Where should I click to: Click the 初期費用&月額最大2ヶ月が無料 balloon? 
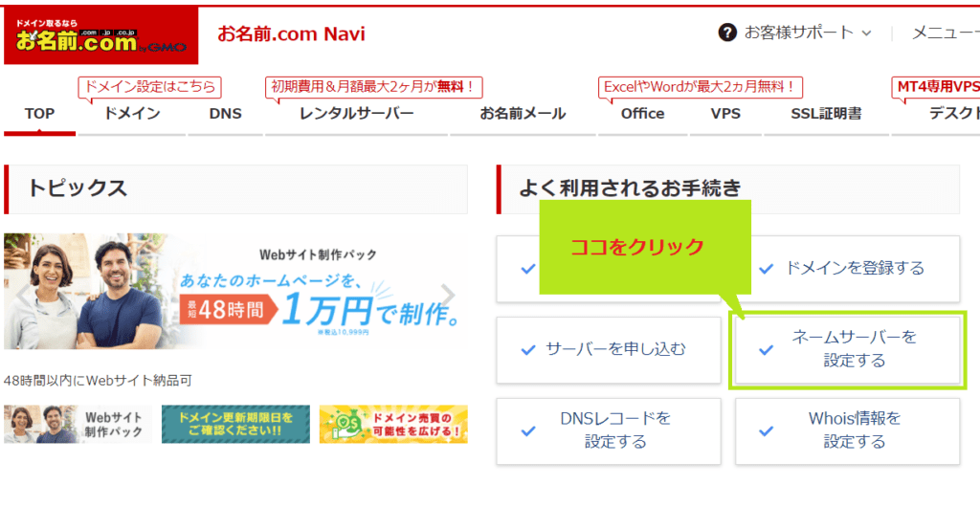pos(374,87)
